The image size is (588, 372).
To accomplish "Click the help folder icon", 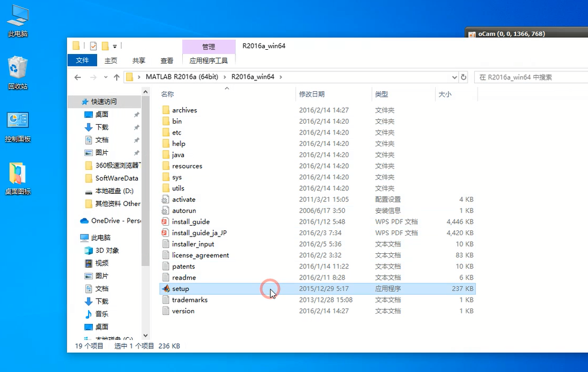I will tap(166, 143).
